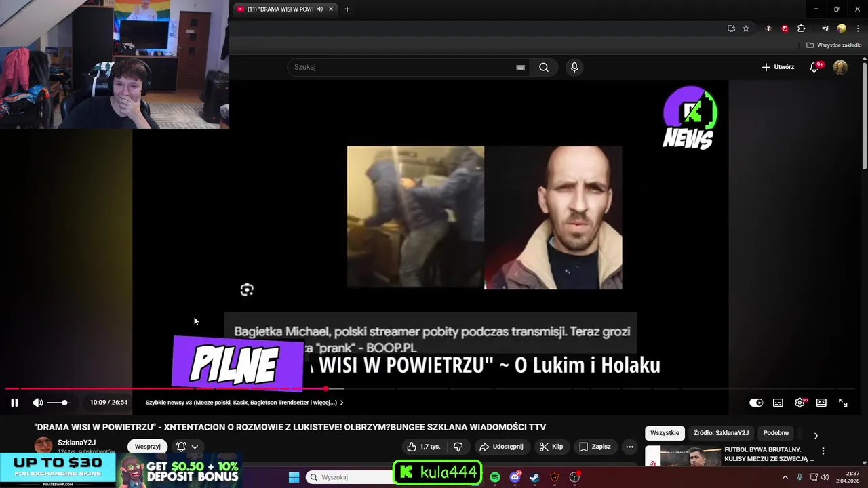Screen dimensions: 868x488
Task: Show hidden system tray icons
Action: (x=785, y=477)
